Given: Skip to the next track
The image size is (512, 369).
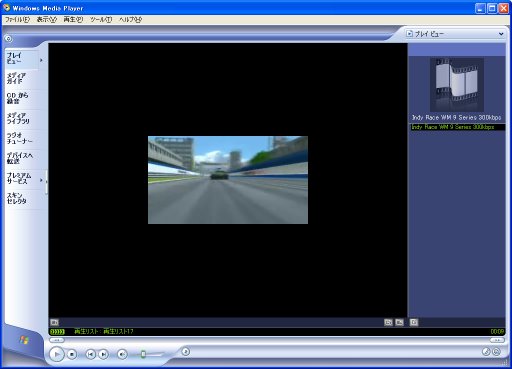Looking at the screenshot, I should (x=104, y=354).
